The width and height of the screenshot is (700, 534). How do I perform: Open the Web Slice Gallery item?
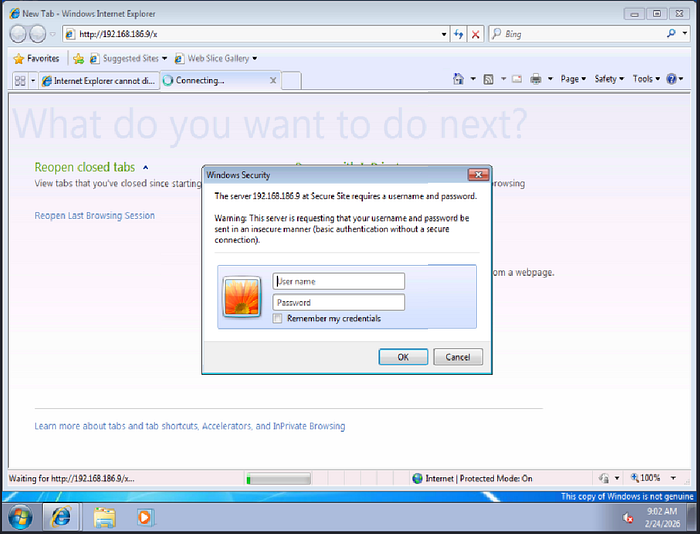(216, 58)
